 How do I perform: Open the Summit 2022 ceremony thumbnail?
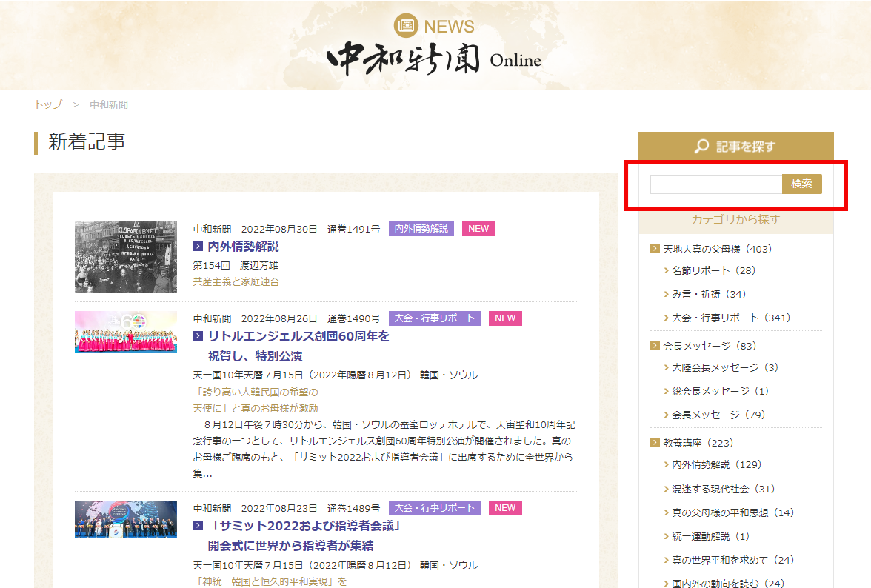click(x=126, y=519)
